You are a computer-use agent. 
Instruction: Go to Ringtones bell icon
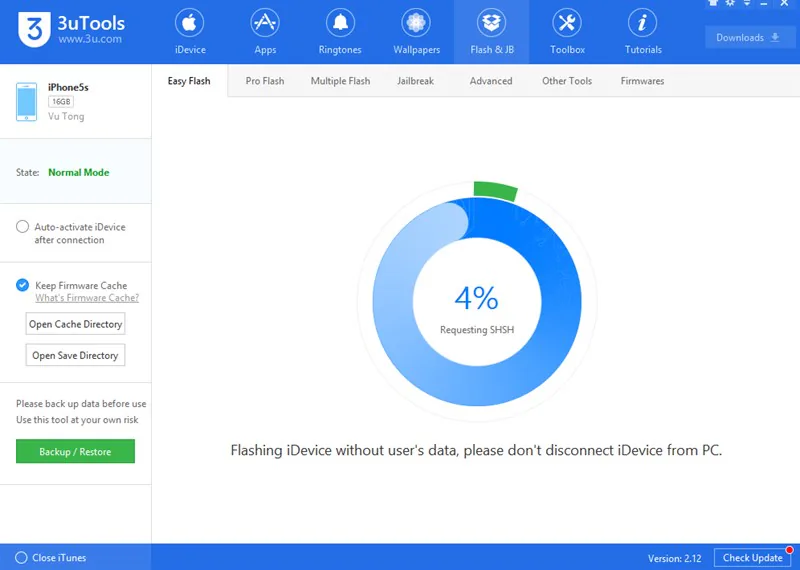pyautogui.click(x=340, y=23)
